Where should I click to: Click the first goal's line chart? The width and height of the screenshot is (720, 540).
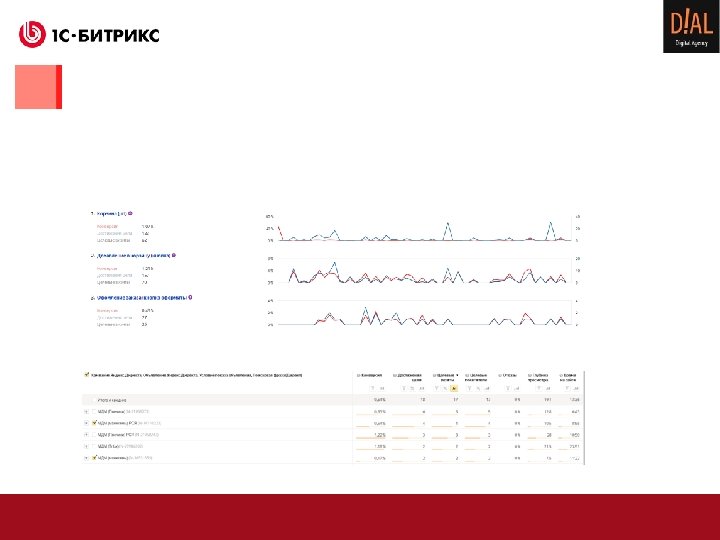pos(425,229)
